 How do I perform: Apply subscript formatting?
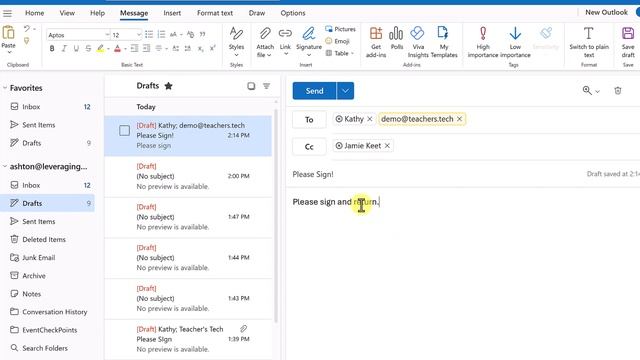coord(200,49)
